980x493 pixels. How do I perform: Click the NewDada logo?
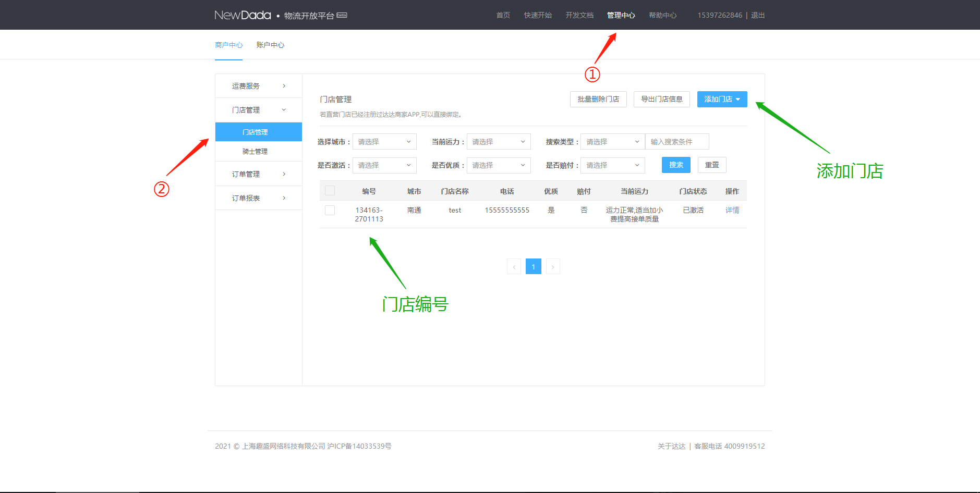click(x=243, y=15)
